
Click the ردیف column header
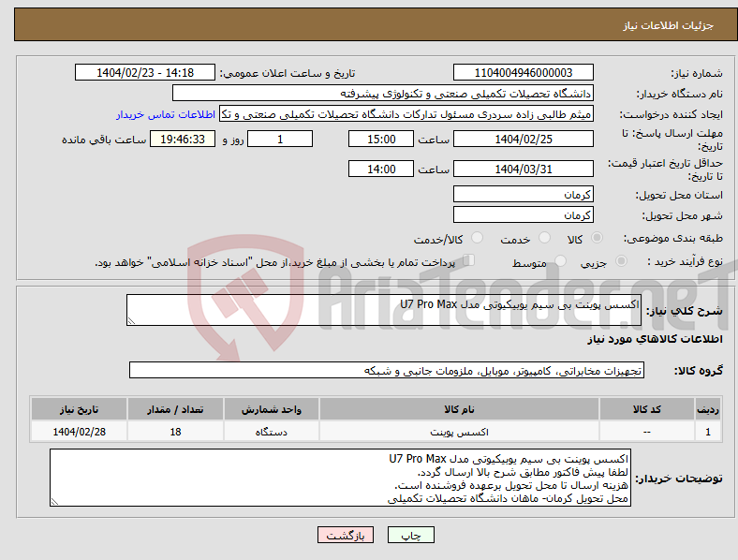[x=708, y=409]
